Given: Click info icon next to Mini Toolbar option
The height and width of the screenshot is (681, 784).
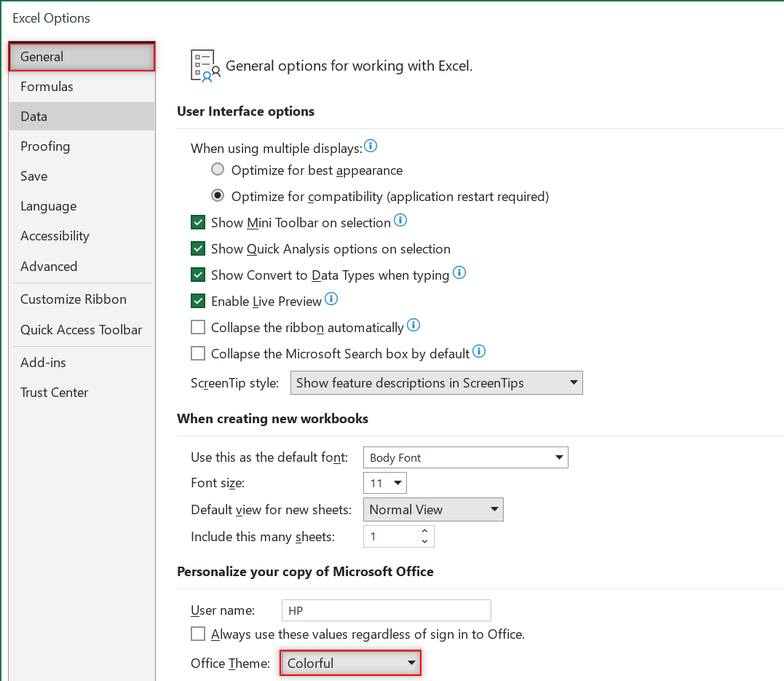Looking at the screenshot, I should pyautogui.click(x=400, y=220).
